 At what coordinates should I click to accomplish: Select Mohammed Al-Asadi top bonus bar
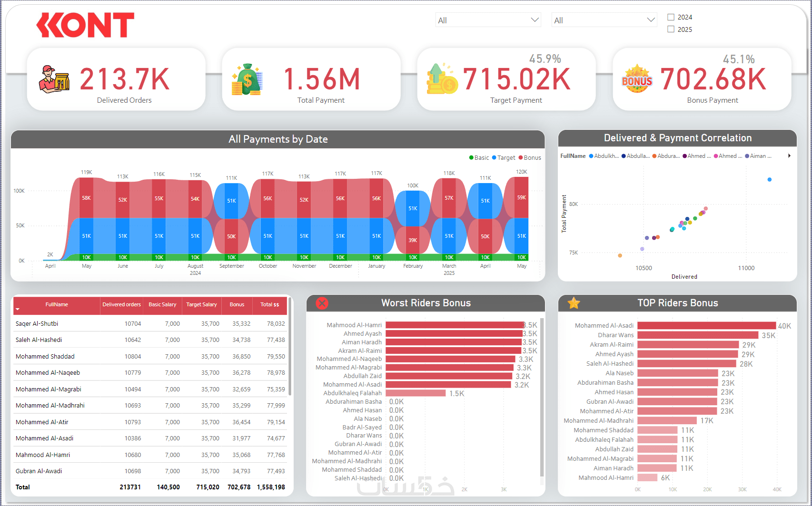[706, 326]
